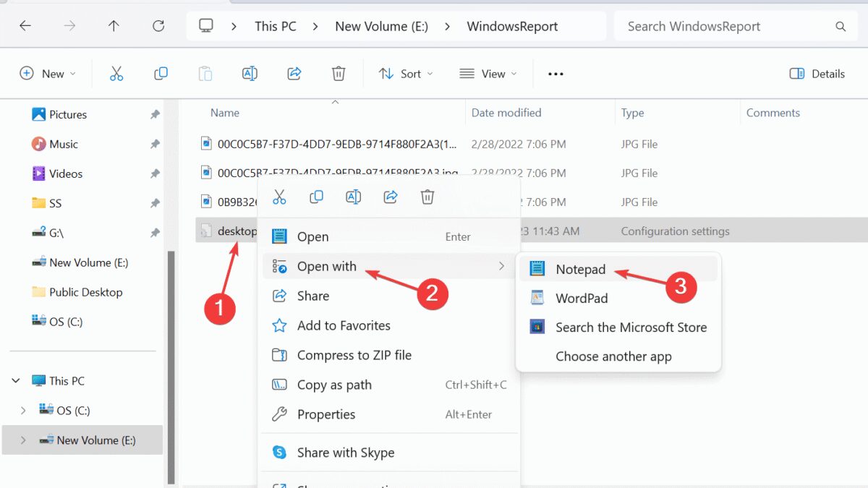This screenshot has height=488, width=868.
Task: Open the View dropdown
Action: [488, 73]
